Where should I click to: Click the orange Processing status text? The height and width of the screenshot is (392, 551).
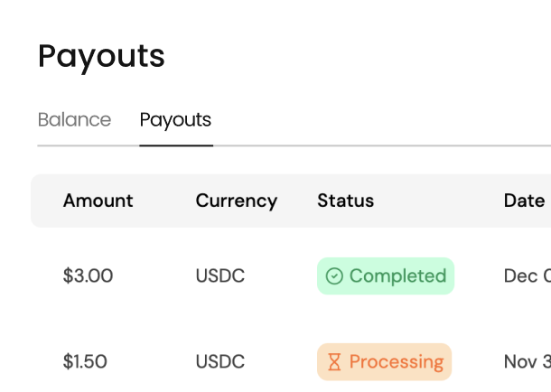click(396, 362)
